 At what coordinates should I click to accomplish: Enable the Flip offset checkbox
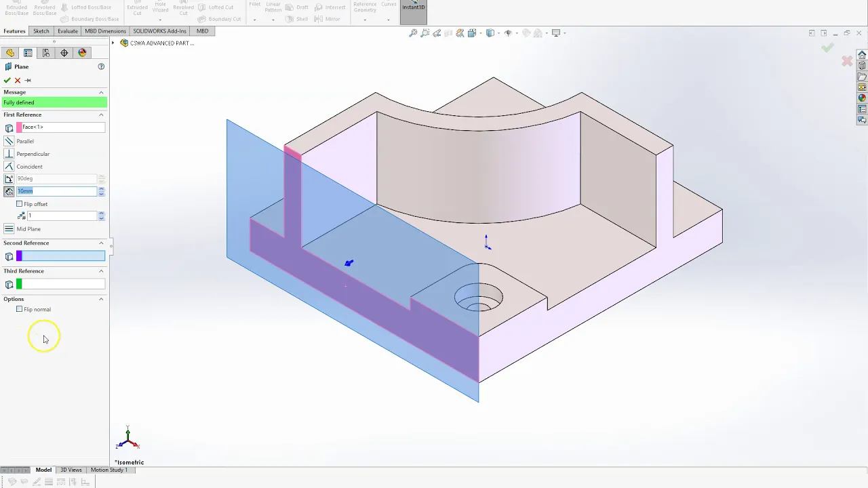(x=20, y=204)
